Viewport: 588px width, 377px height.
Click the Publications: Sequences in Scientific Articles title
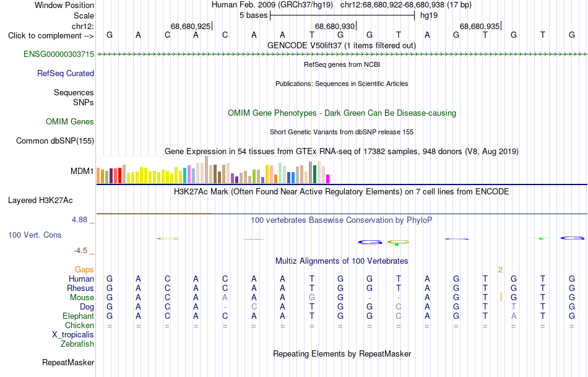pos(342,84)
